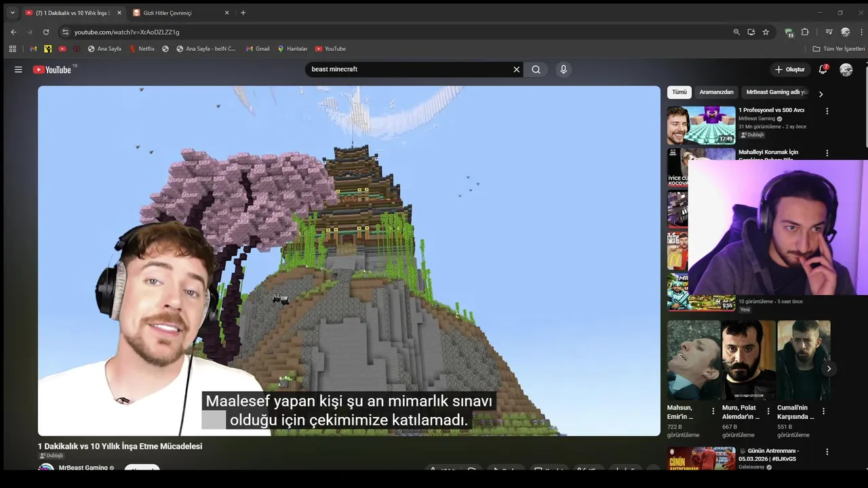The image size is (868, 488).
Task: Click the browser address bar URL
Action: [127, 32]
